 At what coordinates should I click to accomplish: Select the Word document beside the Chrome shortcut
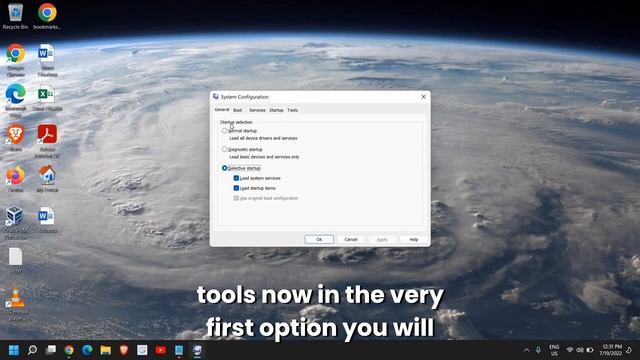click(47, 60)
